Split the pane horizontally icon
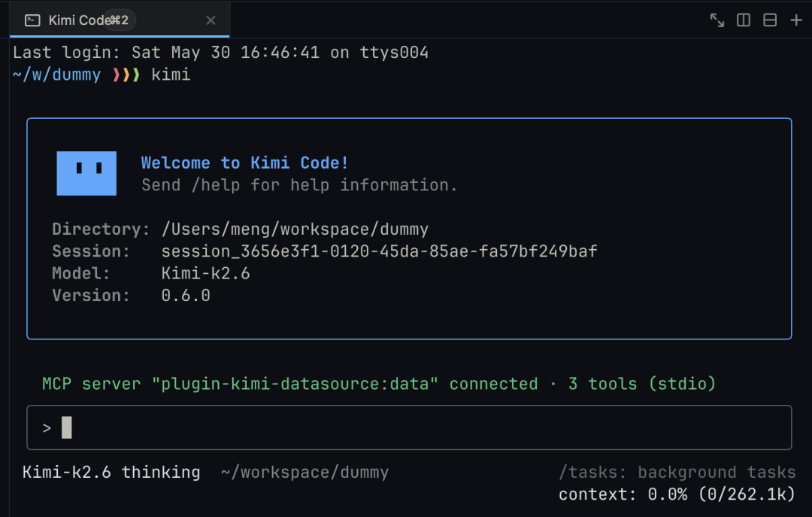The height and width of the screenshot is (517, 812). click(x=770, y=20)
